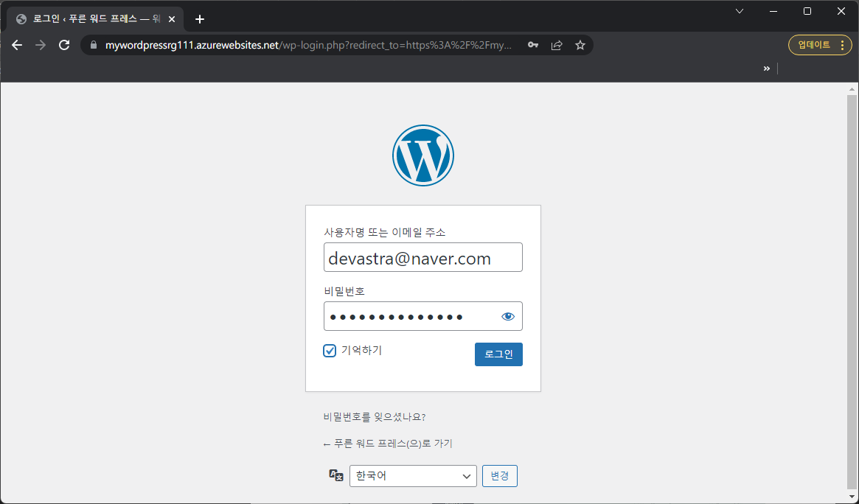The image size is (859, 504).
Task: Close the 로그인 tab
Action: 172,19
